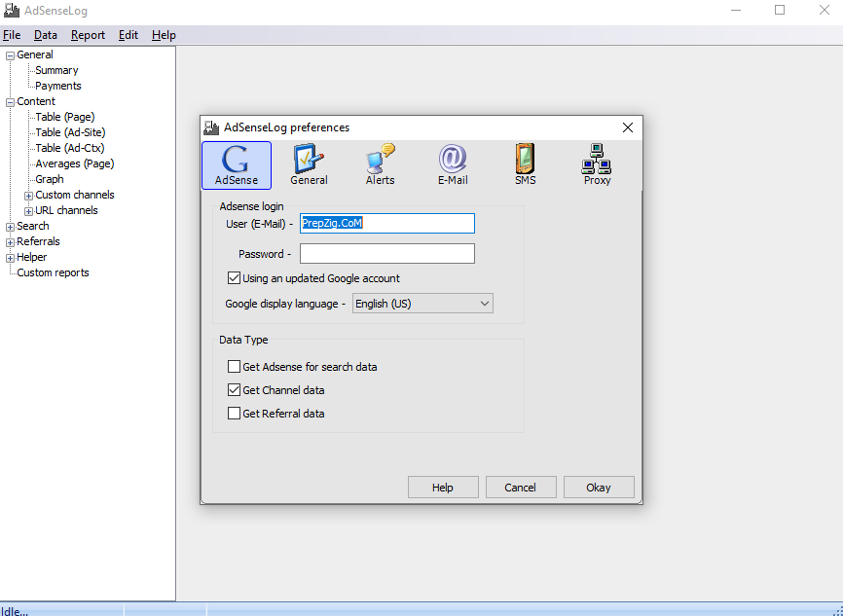843x616 pixels.
Task: Open the File menu
Action: coord(12,35)
